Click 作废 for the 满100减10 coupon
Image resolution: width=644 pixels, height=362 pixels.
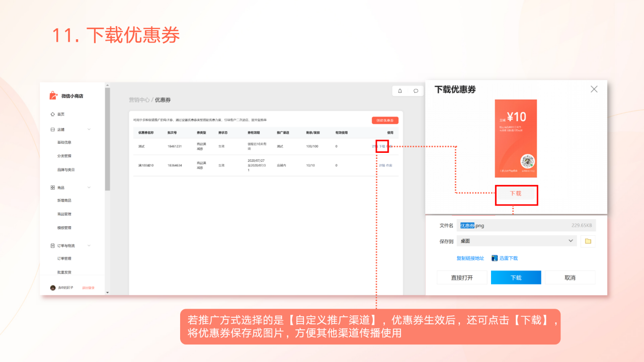[389, 165]
